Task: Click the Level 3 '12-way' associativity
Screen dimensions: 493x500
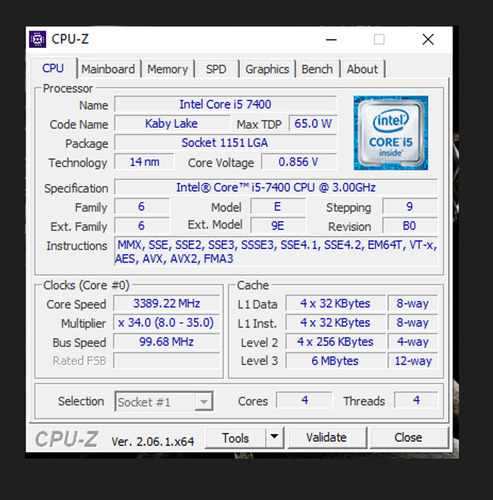Action: click(x=413, y=361)
